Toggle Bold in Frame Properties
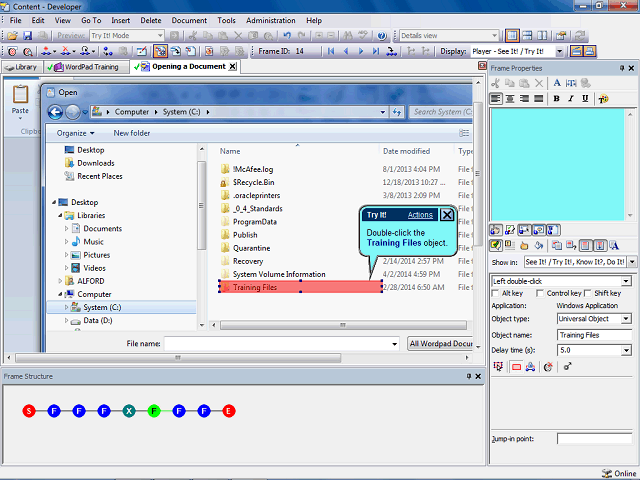Viewport: 640px width, 480px height. 556,98
